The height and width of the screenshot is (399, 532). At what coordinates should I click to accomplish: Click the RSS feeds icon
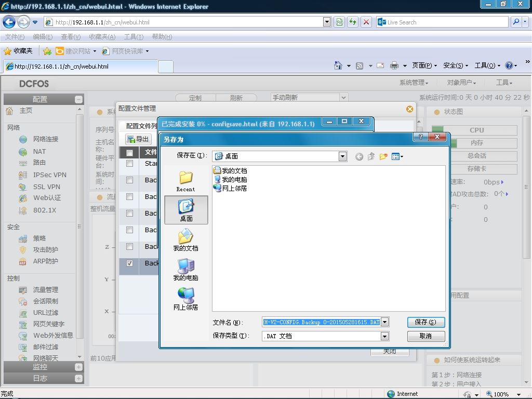[360, 66]
